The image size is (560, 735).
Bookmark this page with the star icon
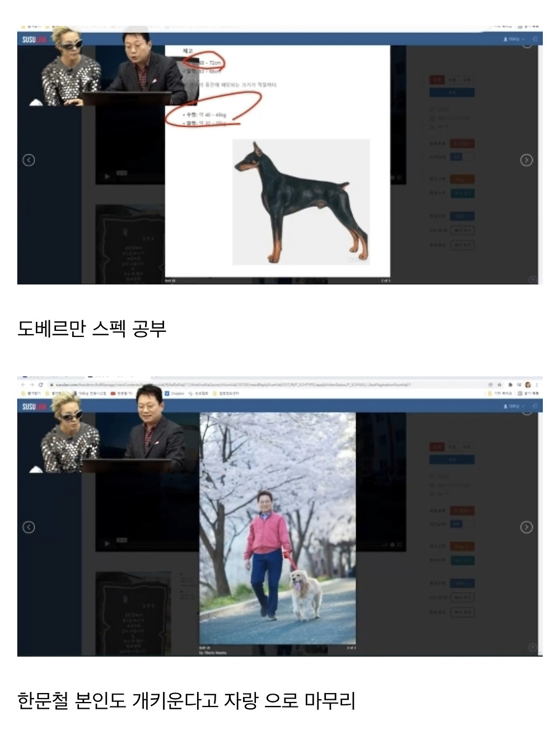click(500, 385)
